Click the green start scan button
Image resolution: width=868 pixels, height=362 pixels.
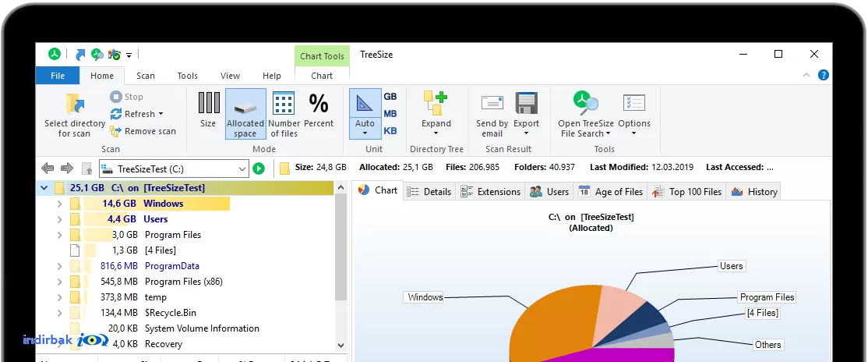(x=259, y=169)
